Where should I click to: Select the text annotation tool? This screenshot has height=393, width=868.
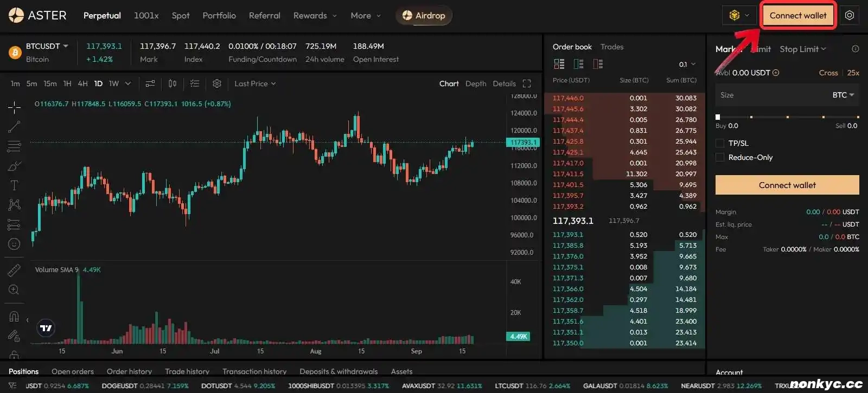point(14,185)
